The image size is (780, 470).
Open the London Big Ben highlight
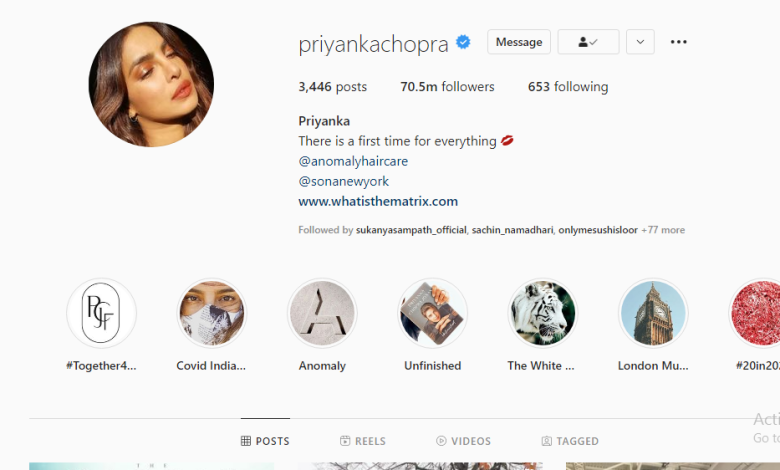tap(653, 313)
